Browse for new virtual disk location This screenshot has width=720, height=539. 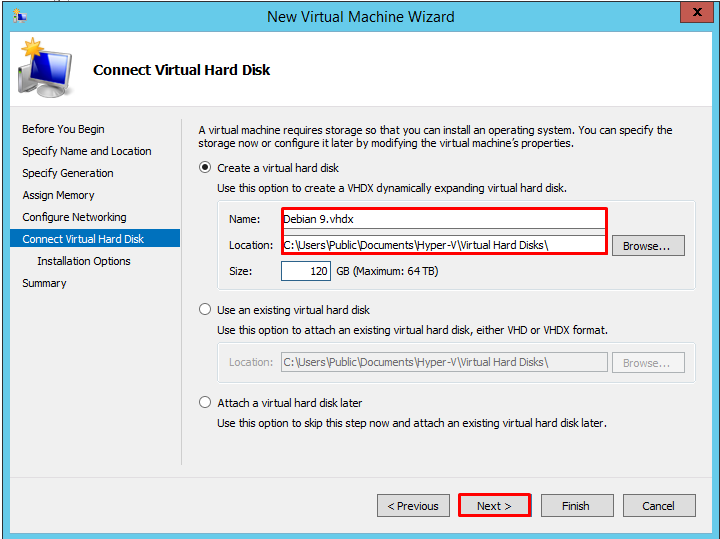coord(648,246)
